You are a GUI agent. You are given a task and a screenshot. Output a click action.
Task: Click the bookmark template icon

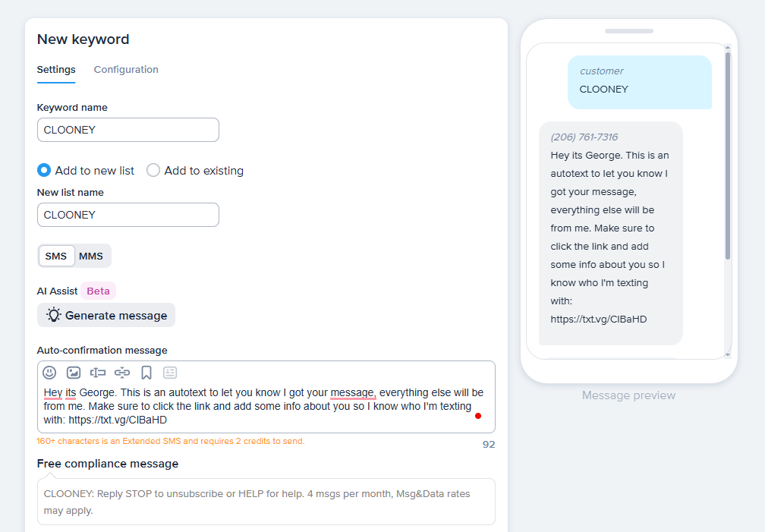coord(146,373)
